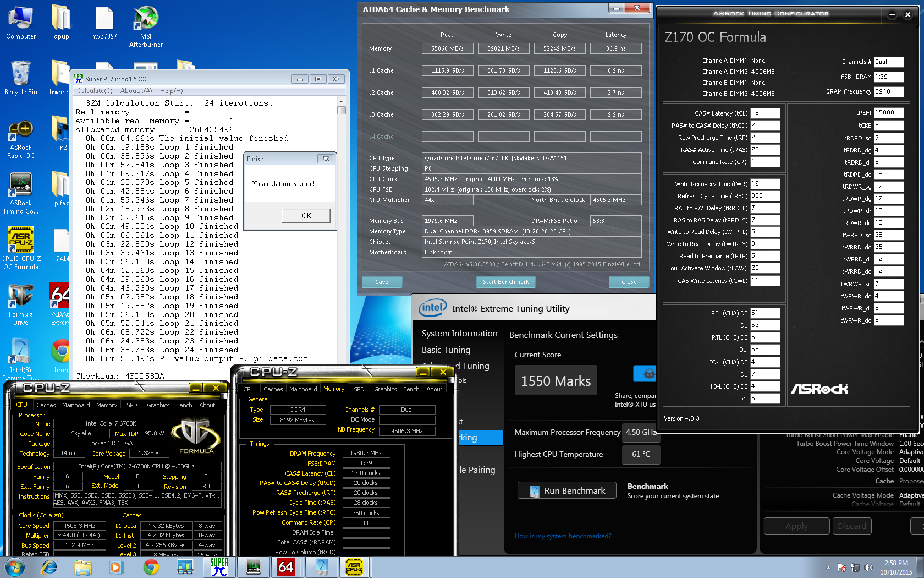Close the Finish dialog
Viewport: 924px width, 578px height.
point(326,159)
